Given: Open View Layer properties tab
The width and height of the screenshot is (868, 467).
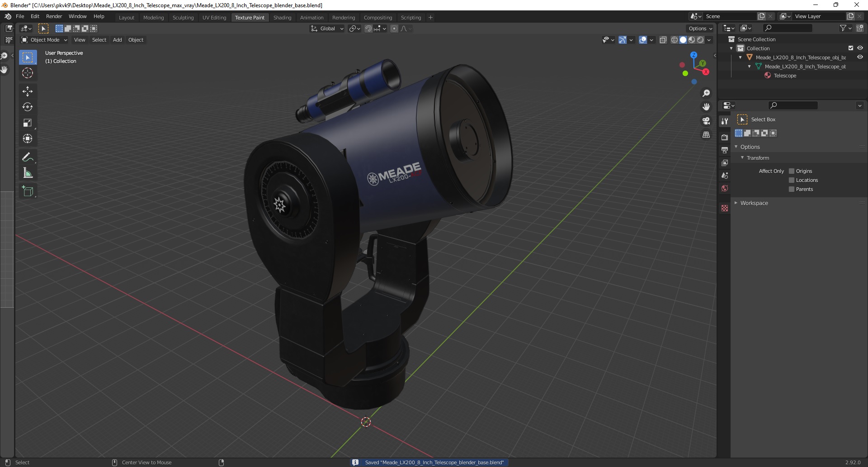Looking at the screenshot, I should click(725, 162).
